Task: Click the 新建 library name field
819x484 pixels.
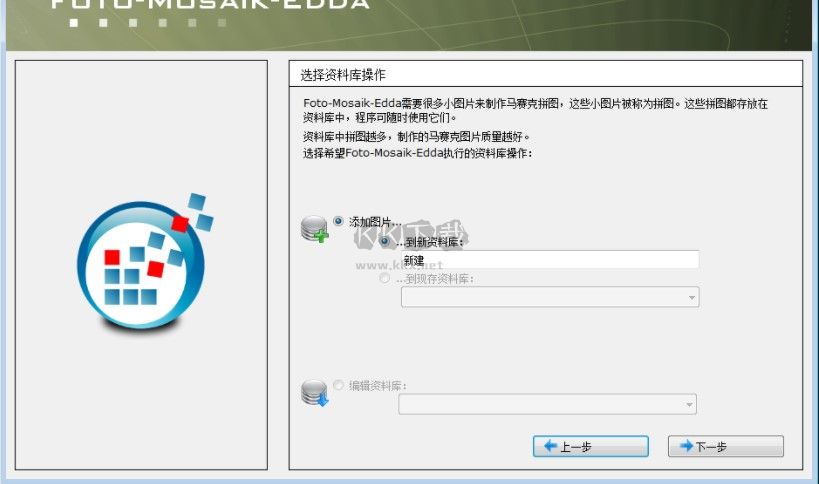Action: [550, 259]
